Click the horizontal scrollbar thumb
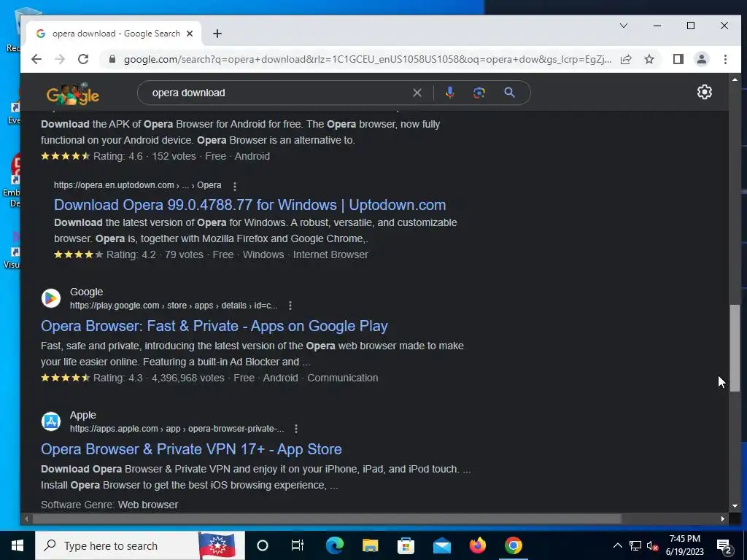Screen dimensions: 747x560 coord(327,518)
